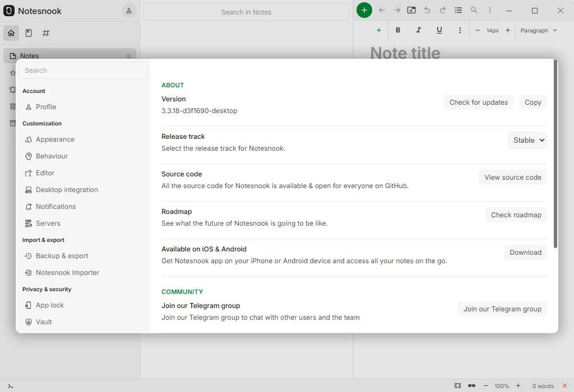Click the Download mobile app button
Screen dimensions: 574x392
pyautogui.click(x=525, y=253)
